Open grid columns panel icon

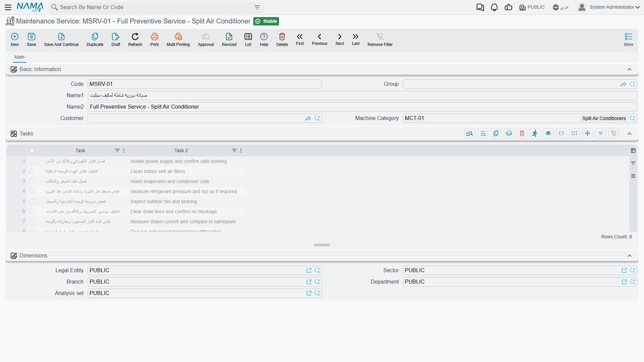[633, 150]
